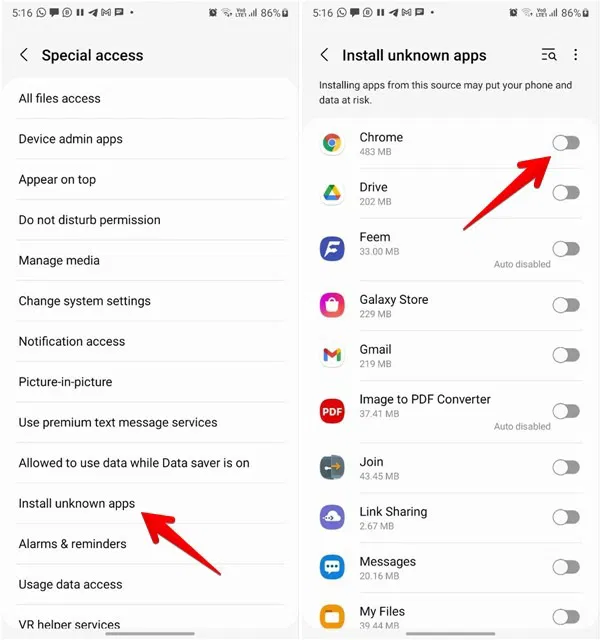This screenshot has width=600, height=640.
Task: Turn on the Messages install switch
Action: tap(565, 567)
